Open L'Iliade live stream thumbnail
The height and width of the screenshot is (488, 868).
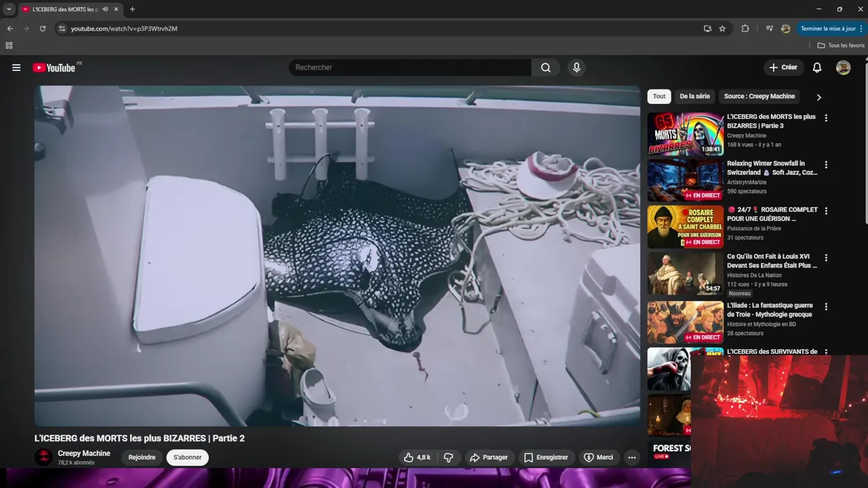[x=685, y=323]
